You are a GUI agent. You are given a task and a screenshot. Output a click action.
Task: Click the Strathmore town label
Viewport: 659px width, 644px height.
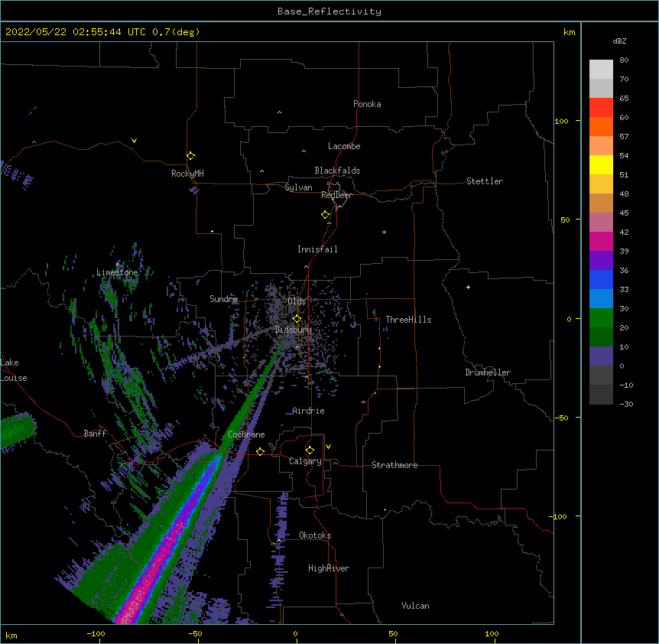point(394,465)
